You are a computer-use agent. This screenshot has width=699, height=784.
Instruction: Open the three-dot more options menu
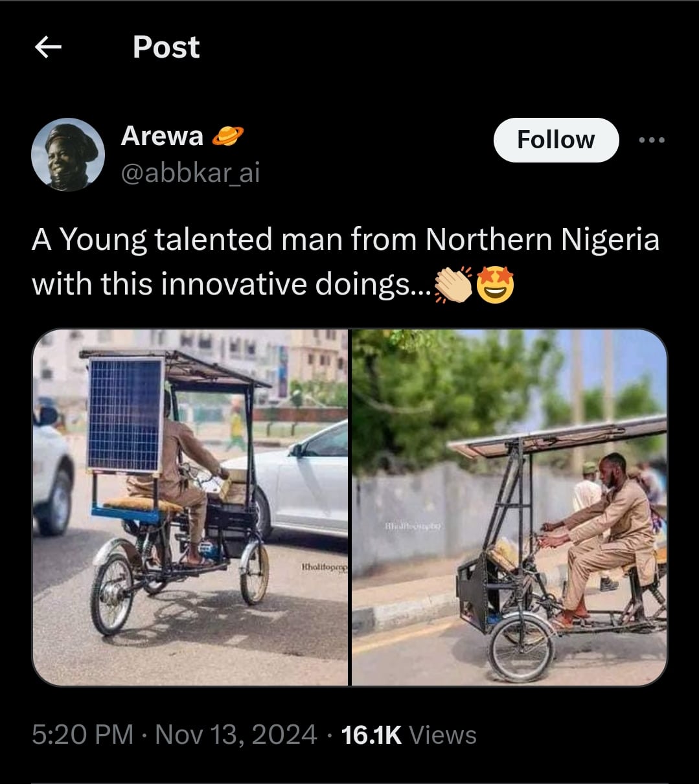click(652, 140)
